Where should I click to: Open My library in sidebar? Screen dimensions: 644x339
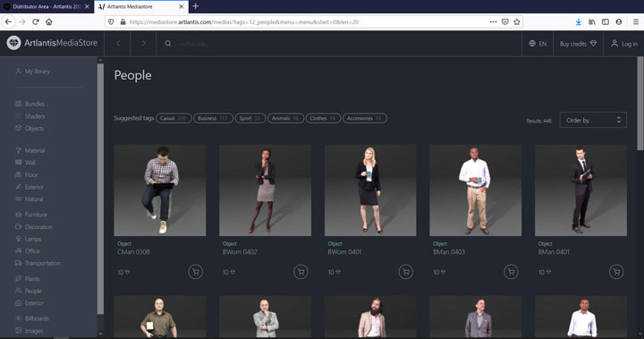(x=32, y=71)
